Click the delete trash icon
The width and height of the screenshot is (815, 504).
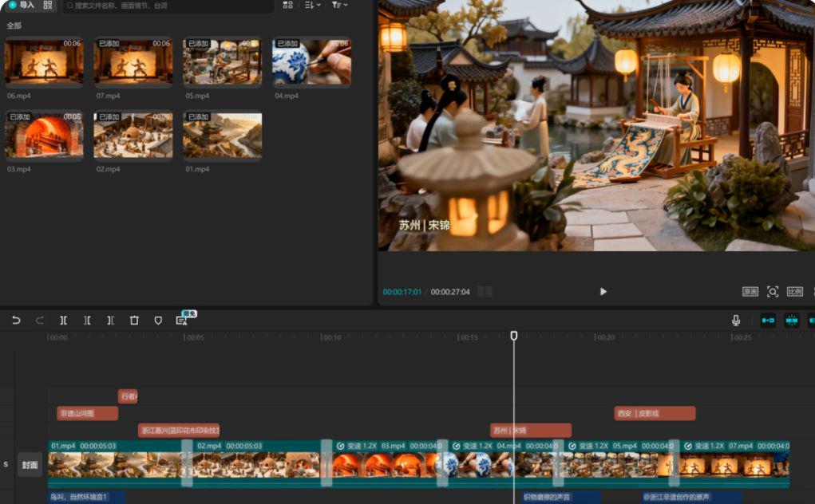(x=134, y=320)
